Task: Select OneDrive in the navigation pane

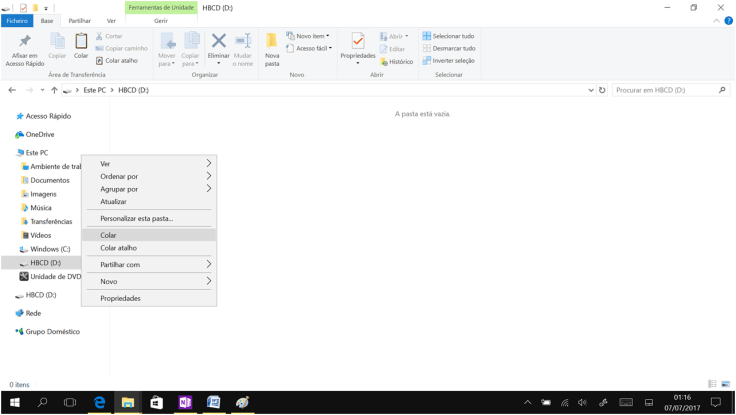Action: coord(40,134)
